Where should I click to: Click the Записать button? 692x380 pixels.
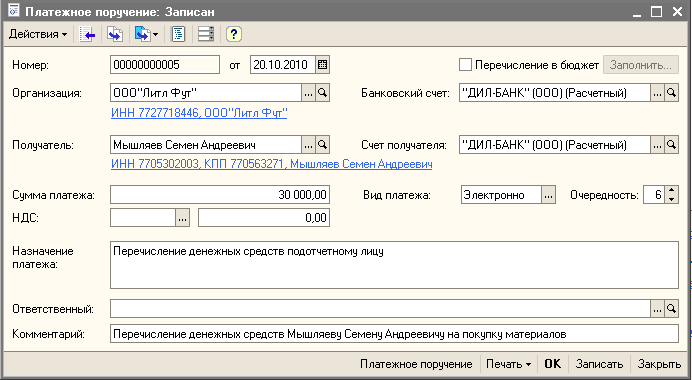(599, 364)
